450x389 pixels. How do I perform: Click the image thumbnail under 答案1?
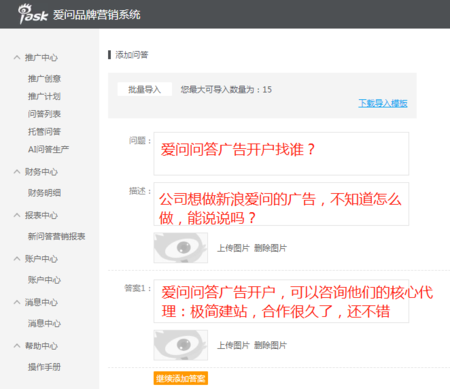point(181,345)
